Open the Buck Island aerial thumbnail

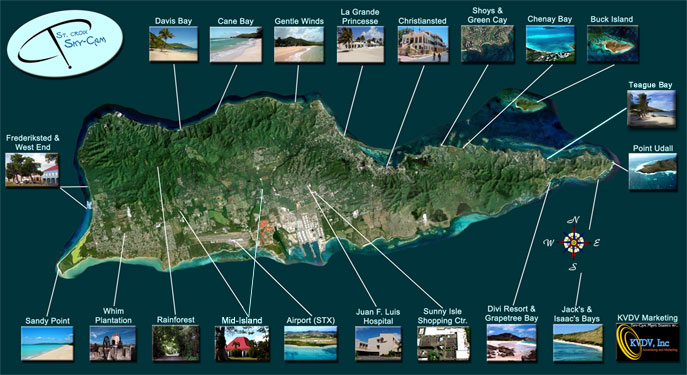[613, 44]
